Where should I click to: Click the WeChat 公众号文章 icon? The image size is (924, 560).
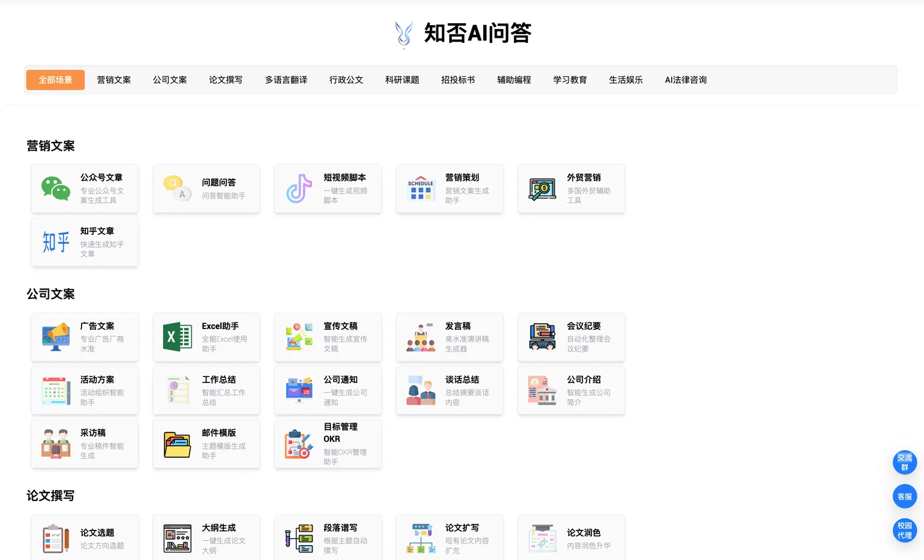[56, 189]
